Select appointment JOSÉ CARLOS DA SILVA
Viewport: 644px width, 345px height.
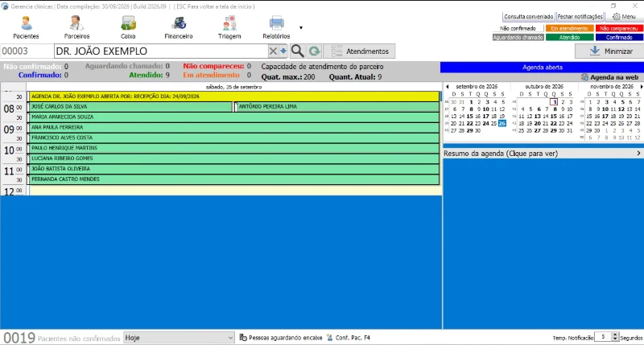130,107
